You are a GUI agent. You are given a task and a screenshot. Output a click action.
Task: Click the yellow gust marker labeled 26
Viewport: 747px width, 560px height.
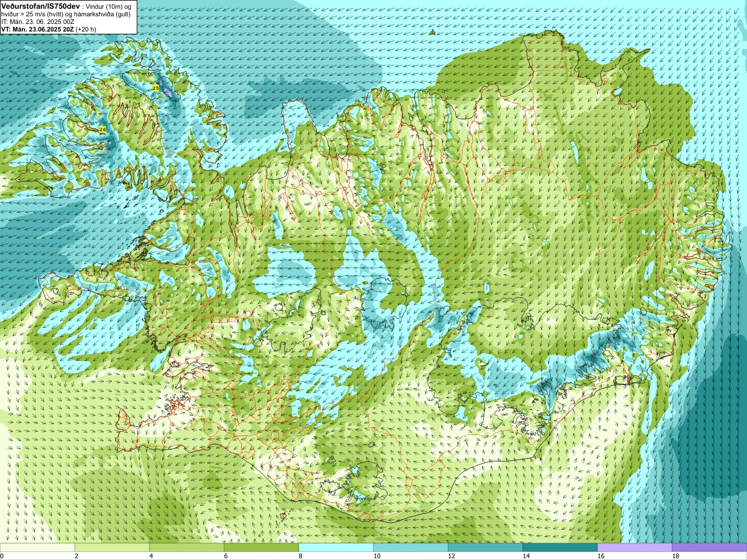tap(103, 129)
